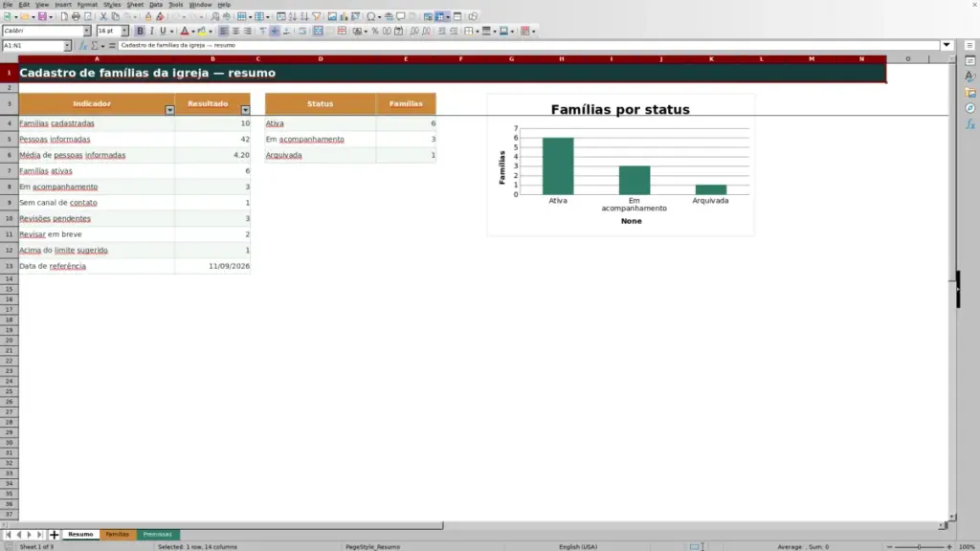Open the Function Wizard icon
This screenshot has width=980, height=551.
coord(83,46)
